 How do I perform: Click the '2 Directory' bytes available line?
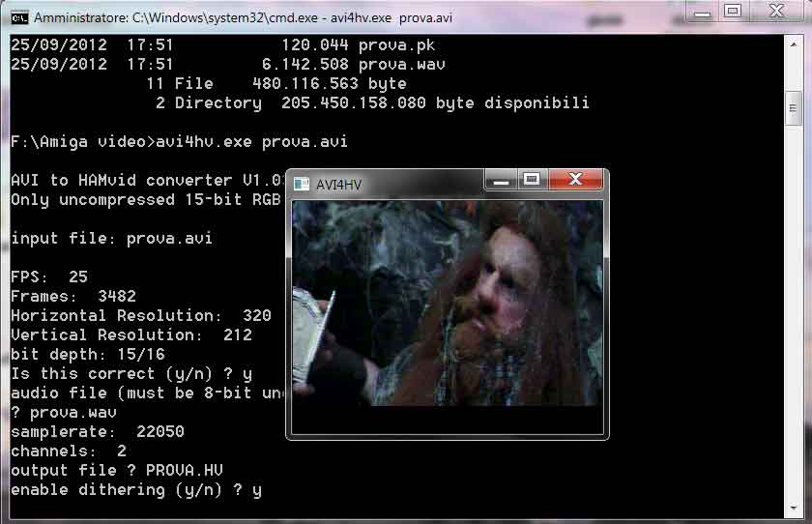[x=372, y=103]
